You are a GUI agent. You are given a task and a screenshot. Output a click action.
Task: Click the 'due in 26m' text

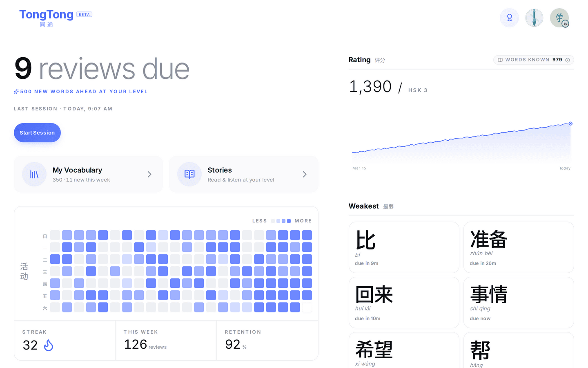[483, 263]
